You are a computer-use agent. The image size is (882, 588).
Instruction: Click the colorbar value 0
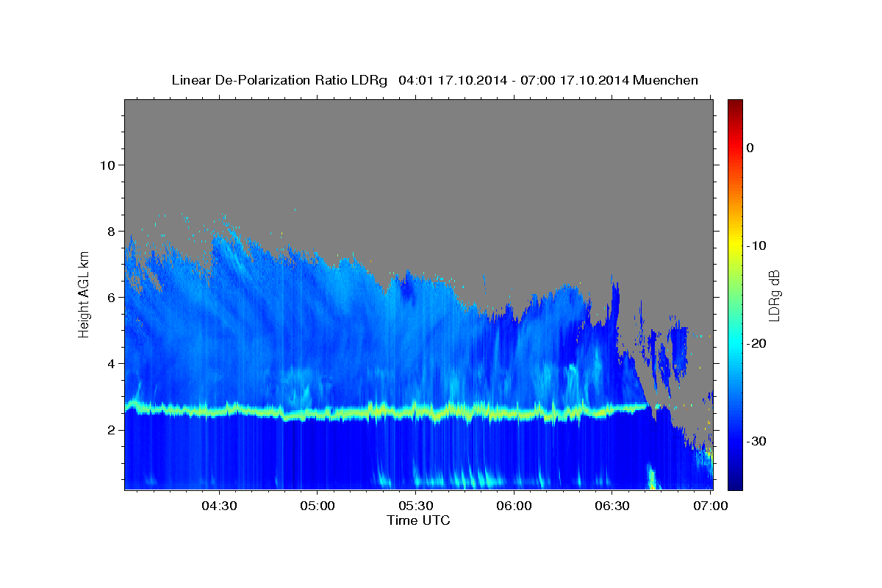pyautogui.click(x=750, y=148)
